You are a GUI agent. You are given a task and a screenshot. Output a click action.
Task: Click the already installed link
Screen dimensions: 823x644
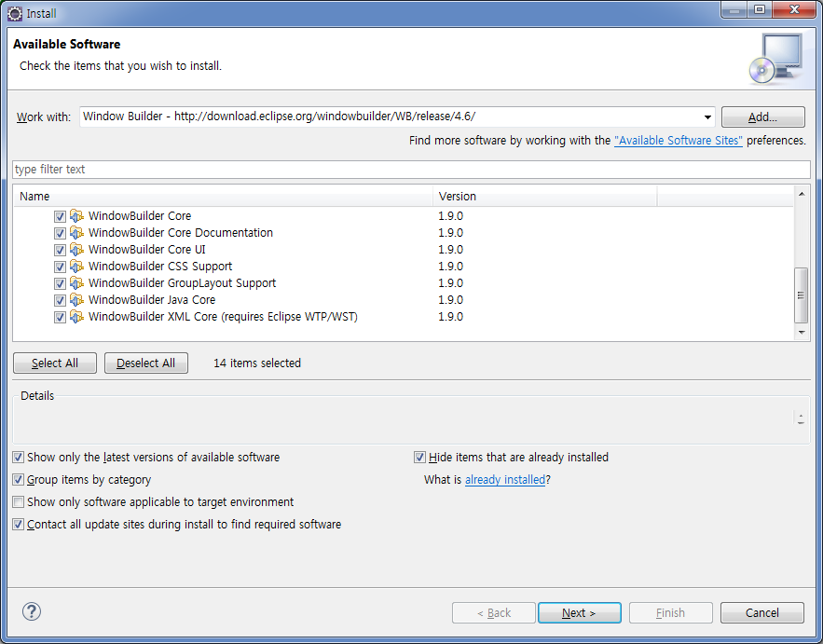point(505,480)
